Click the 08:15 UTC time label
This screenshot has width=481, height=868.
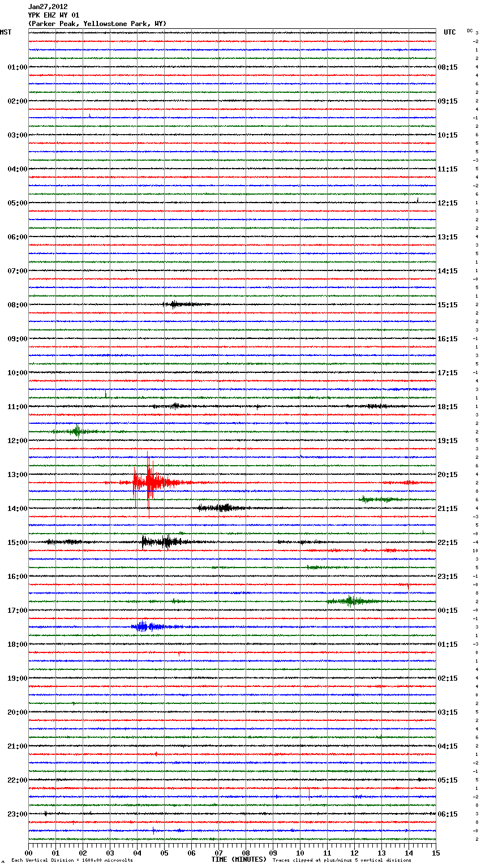(x=448, y=67)
